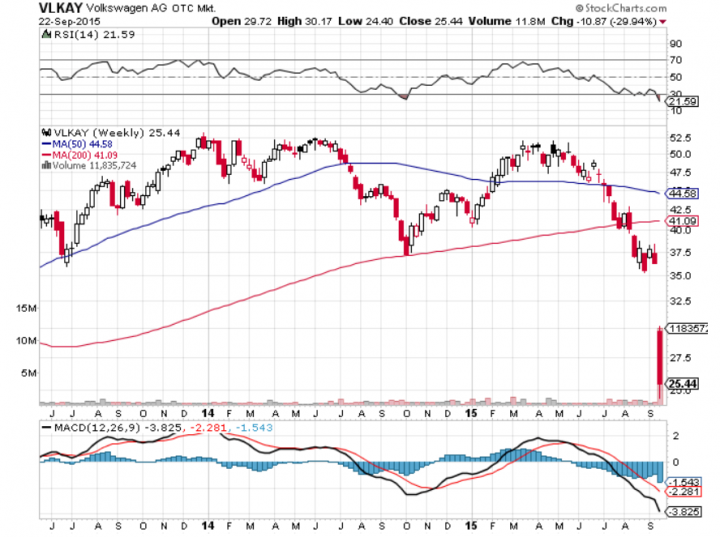720x537 pixels.
Task: Click the 1183572 volume tag on the right axis
Action: [x=688, y=328]
